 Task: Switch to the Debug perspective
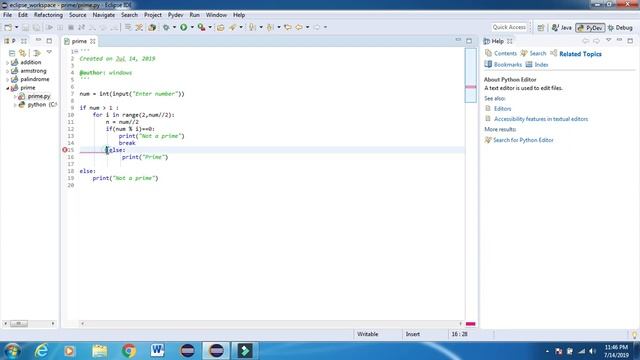pos(620,28)
